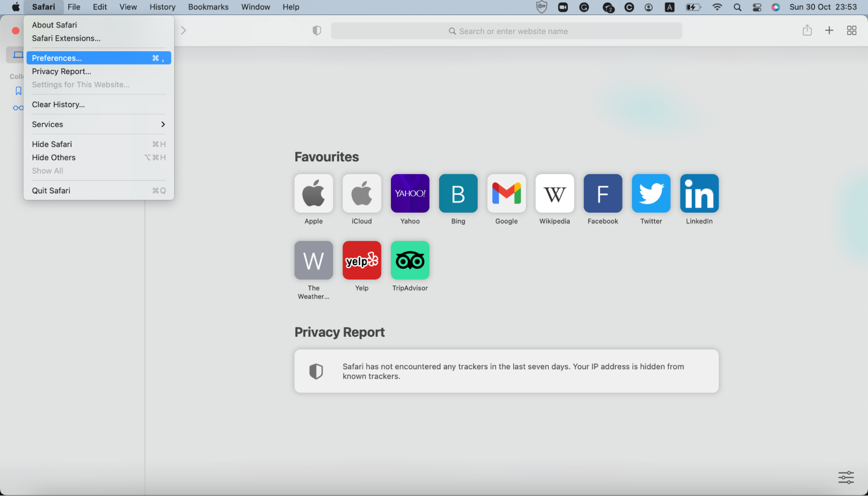The image size is (868, 496).
Task: Open Control Centre in menu bar
Action: (757, 7)
